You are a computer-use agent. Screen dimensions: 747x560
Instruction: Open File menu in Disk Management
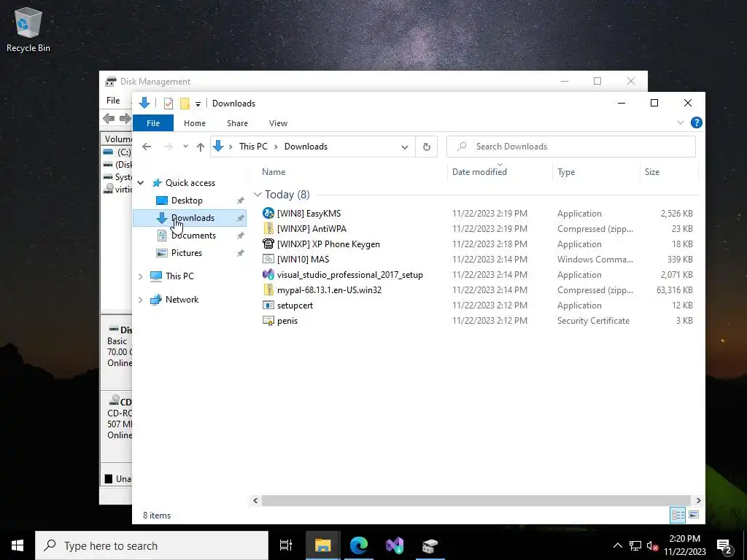(113, 101)
